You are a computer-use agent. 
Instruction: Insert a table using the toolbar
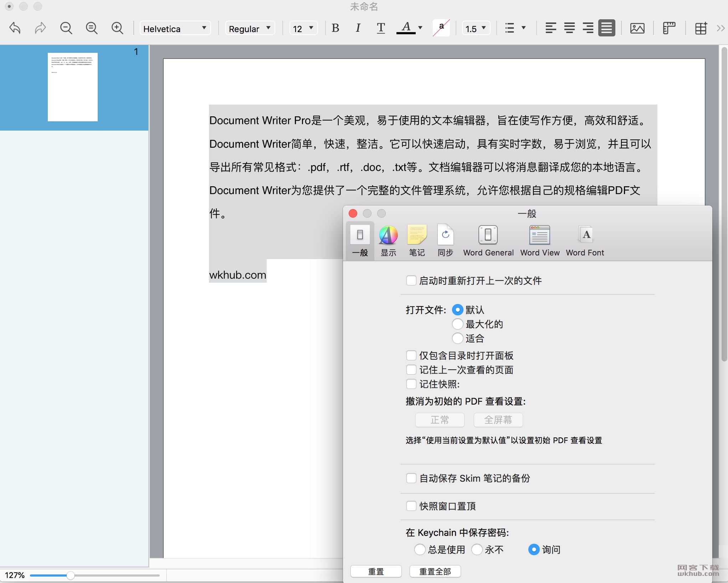701,28
